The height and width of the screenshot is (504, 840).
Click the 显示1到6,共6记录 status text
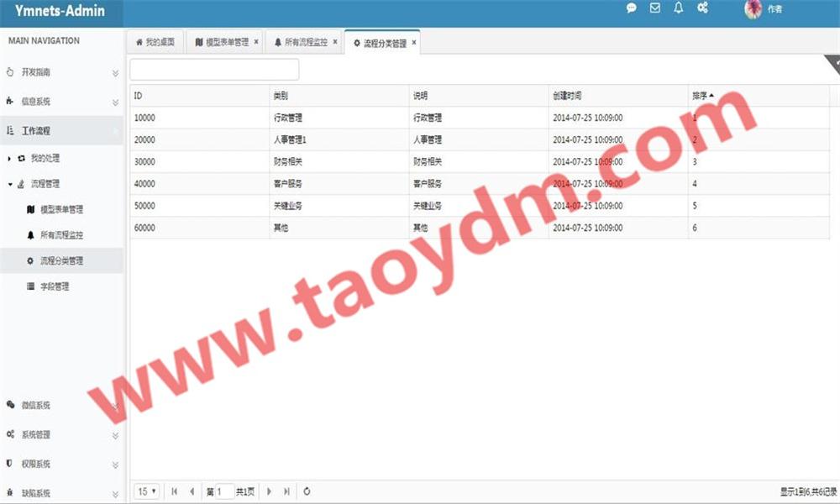(808, 491)
